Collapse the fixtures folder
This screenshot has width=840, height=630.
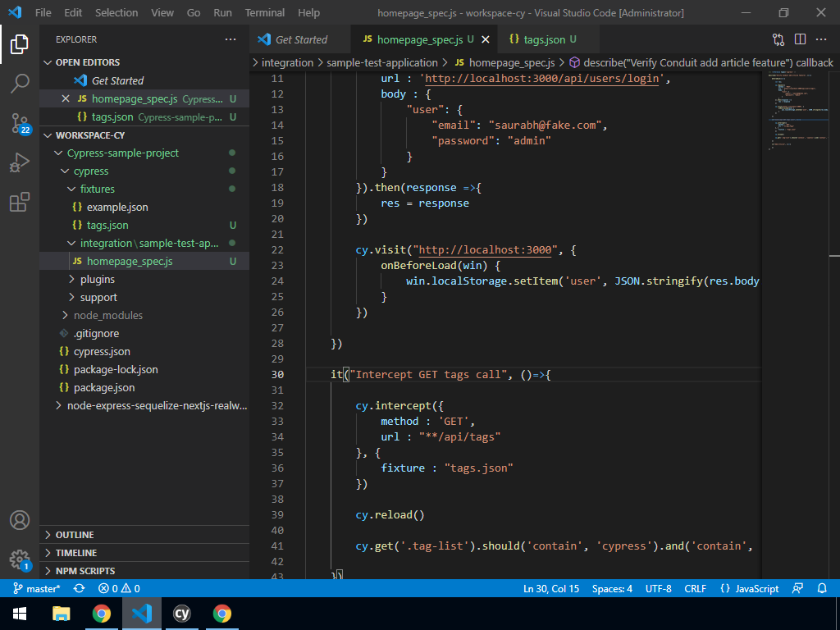[97, 189]
